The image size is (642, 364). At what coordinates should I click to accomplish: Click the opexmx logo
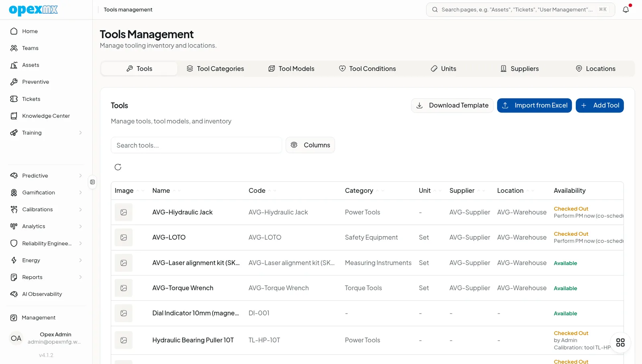(x=33, y=10)
